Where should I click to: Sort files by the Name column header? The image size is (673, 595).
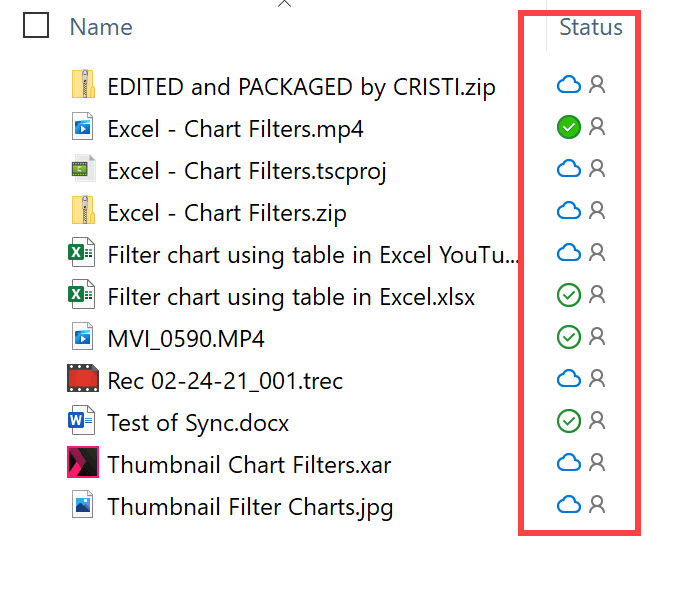(101, 27)
